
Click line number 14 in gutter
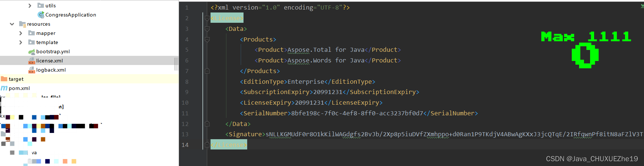point(185,145)
